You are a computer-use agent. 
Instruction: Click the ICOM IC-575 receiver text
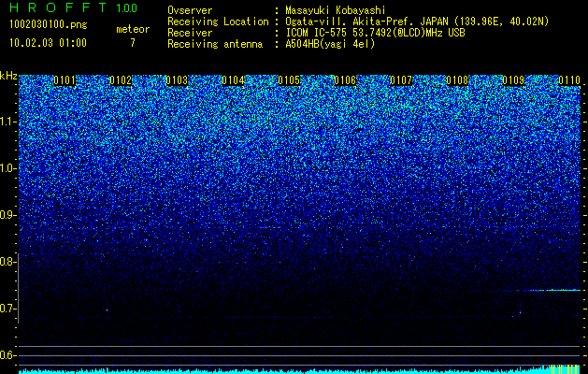coord(375,33)
